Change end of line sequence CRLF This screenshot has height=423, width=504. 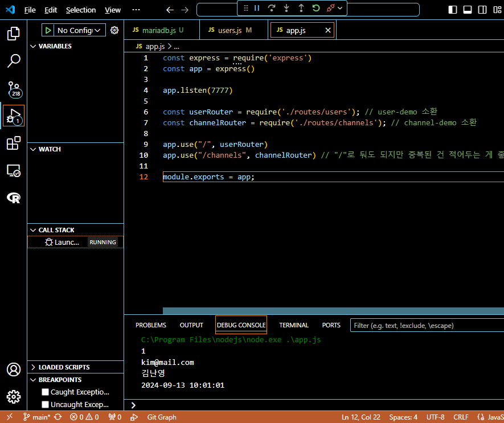(x=461, y=417)
